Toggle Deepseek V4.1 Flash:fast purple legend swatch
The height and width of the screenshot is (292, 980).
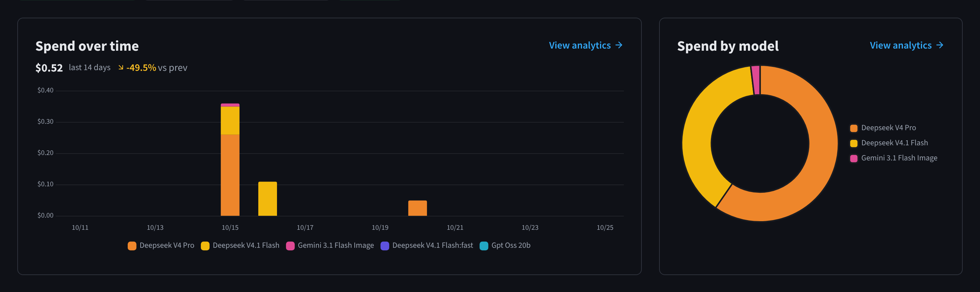(x=385, y=246)
